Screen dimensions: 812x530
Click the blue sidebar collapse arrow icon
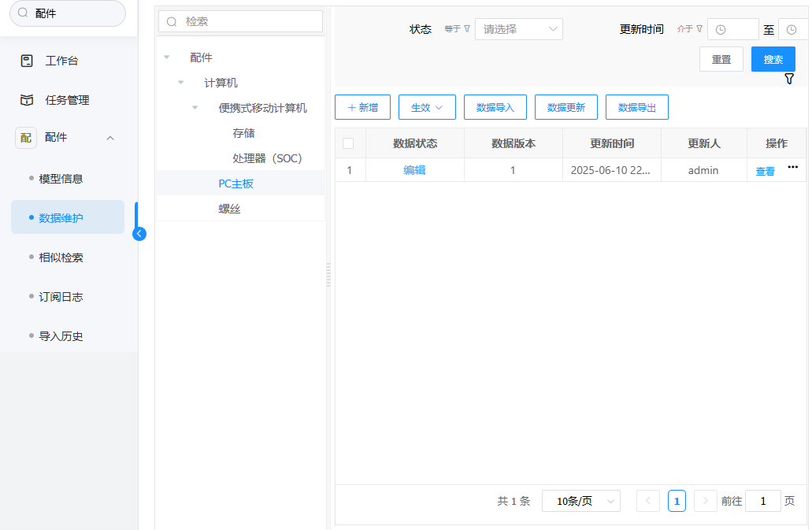coord(139,233)
